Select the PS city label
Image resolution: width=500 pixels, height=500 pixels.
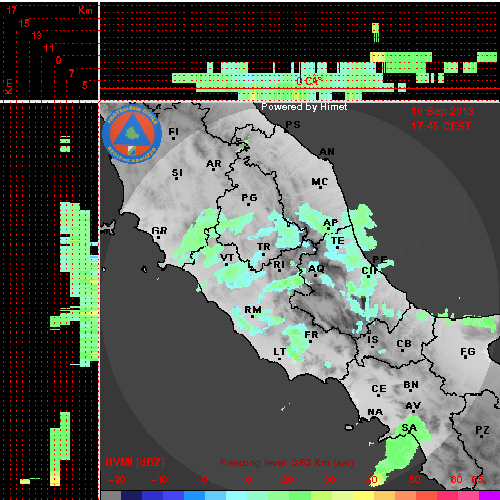pyautogui.click(x=293, y=125)
